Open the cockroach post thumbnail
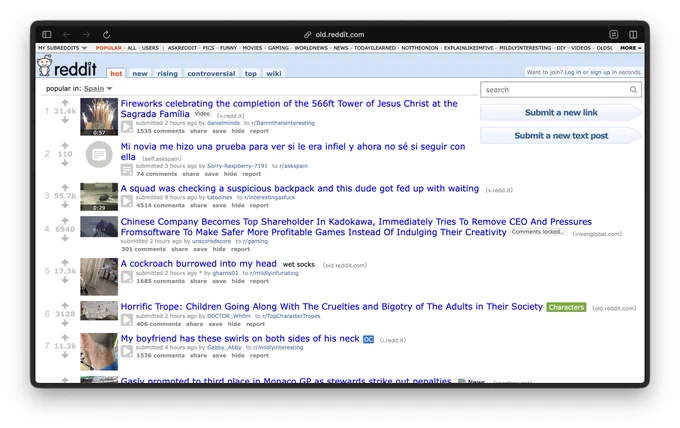The width and height of the screenshot is (680, 428). tap(99, 277)
